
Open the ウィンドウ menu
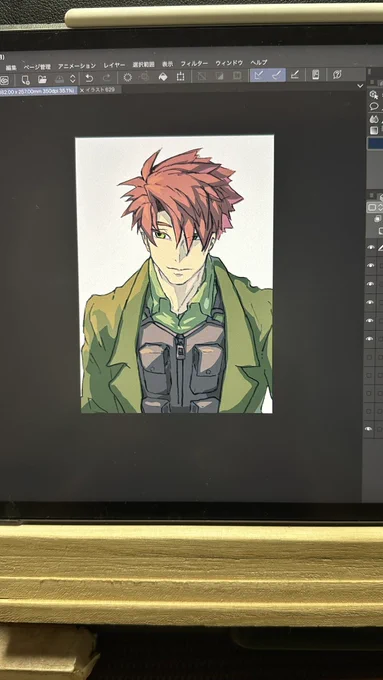click(229, 63)
